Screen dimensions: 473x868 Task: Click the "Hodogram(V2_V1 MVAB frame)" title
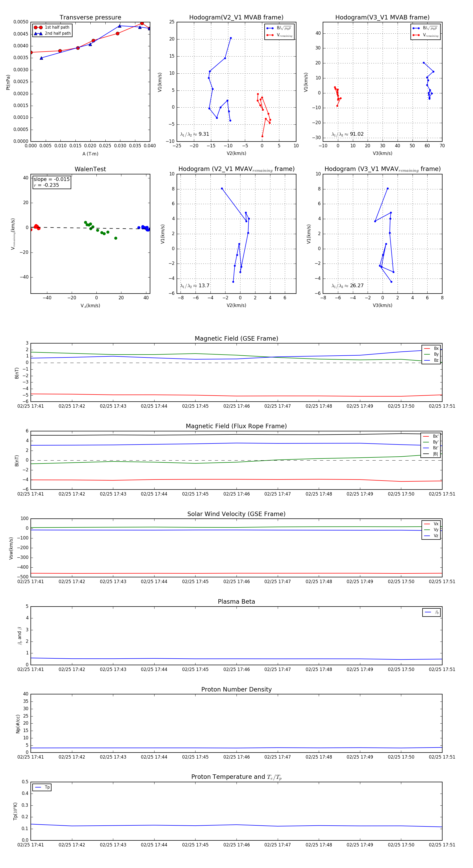(x=236, y=18)
